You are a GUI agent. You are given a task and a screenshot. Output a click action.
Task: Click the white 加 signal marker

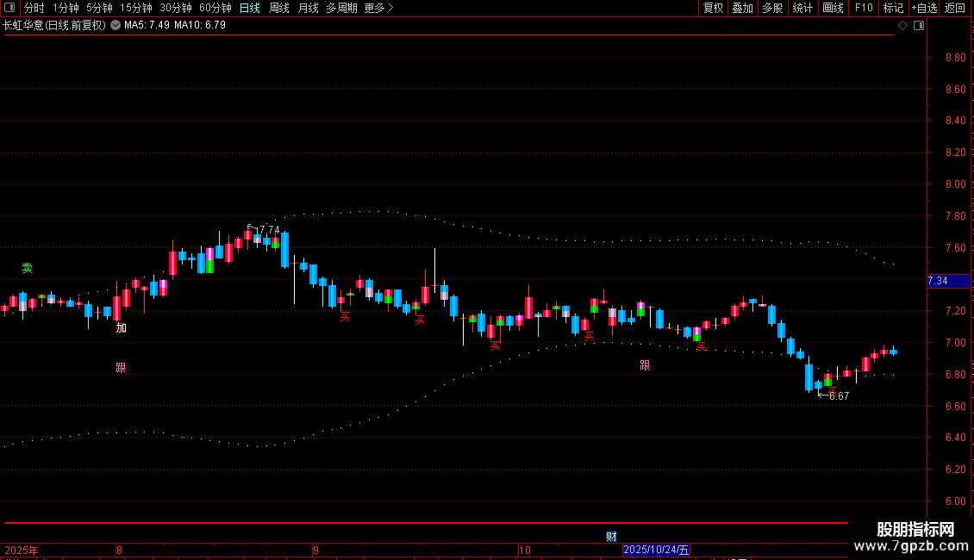click(x=122, y=327)
